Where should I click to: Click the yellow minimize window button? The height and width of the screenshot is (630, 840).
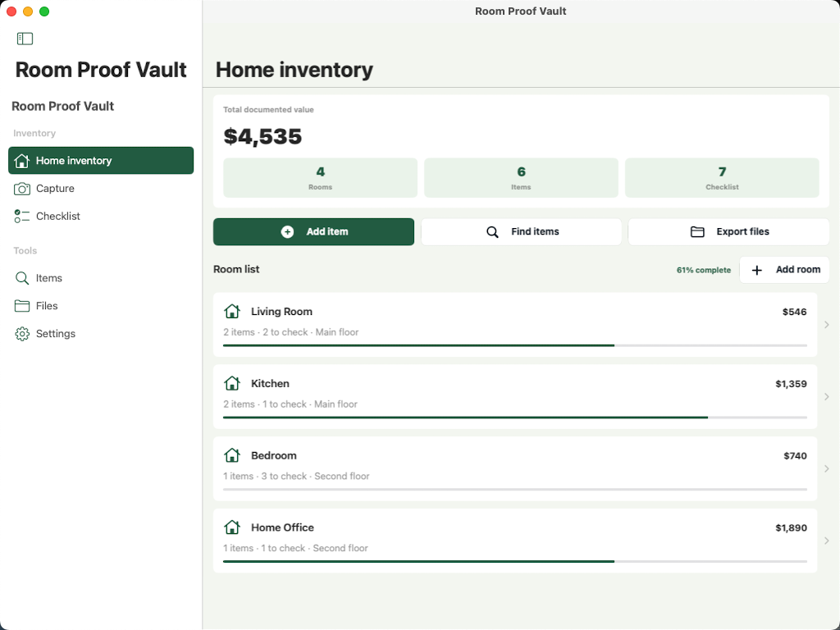tap(28, 11)
